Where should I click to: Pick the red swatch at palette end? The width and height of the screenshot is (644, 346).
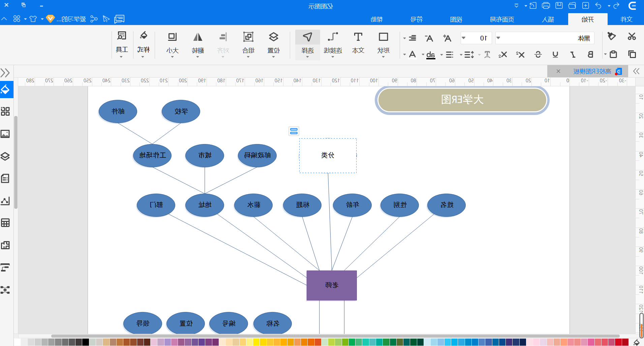tap(625, 342)
